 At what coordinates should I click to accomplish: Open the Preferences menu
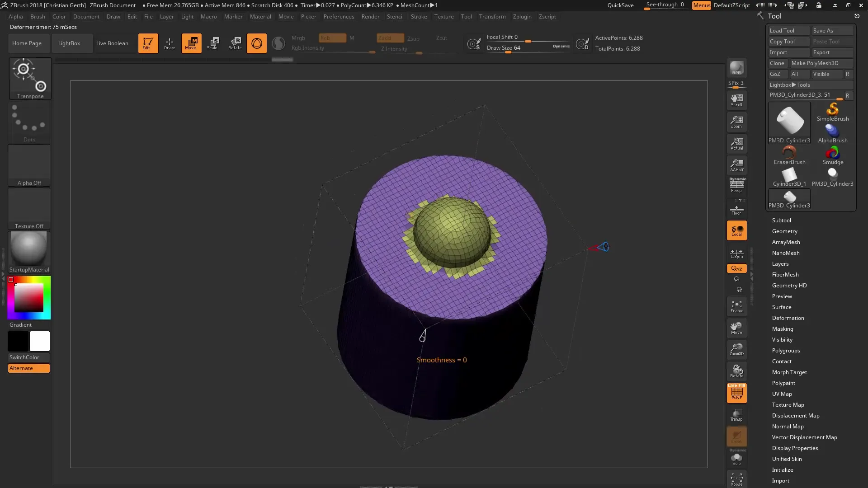[339, 17]
